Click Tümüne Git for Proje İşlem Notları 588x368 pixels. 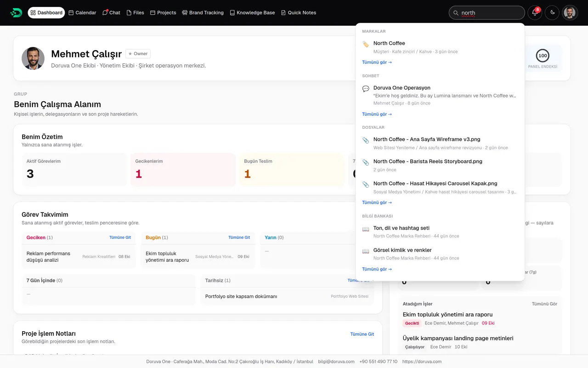click(362, 334)
